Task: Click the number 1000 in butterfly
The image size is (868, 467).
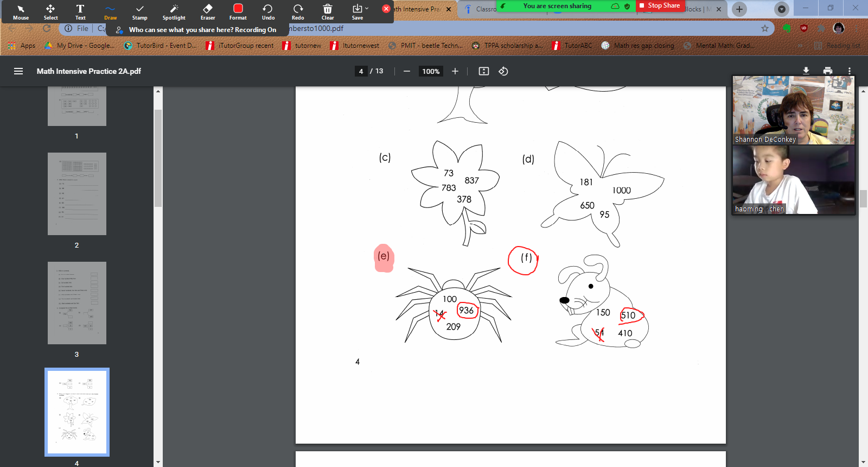Action: 622,191
